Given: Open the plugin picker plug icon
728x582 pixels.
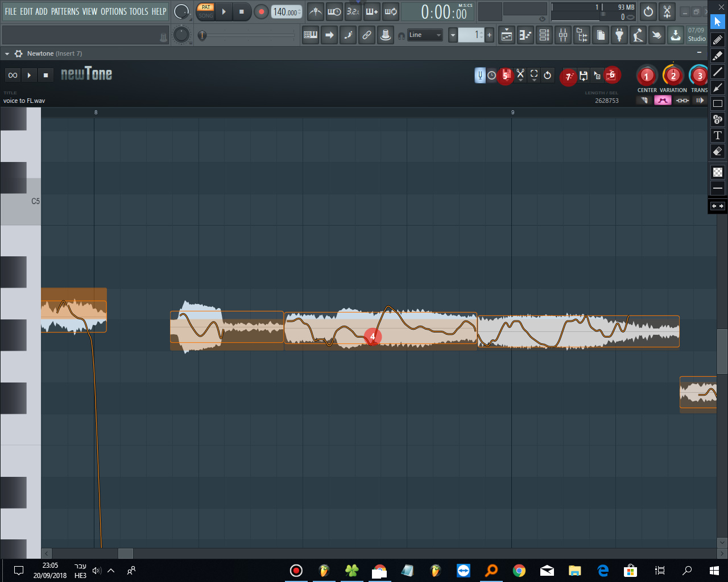Looking at the screenshot, I should [619, 35].
